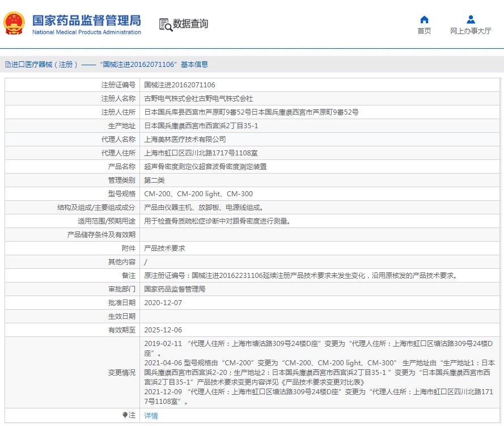Click the 注册人住所 row label
This screenshot has height=426, width=504.
click(118, 112)
